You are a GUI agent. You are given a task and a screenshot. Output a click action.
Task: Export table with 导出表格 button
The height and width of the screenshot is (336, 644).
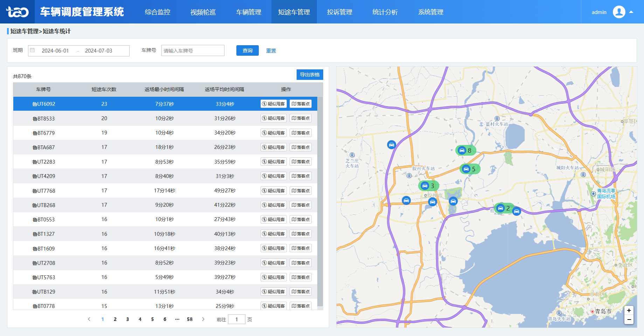pos(310,75)
